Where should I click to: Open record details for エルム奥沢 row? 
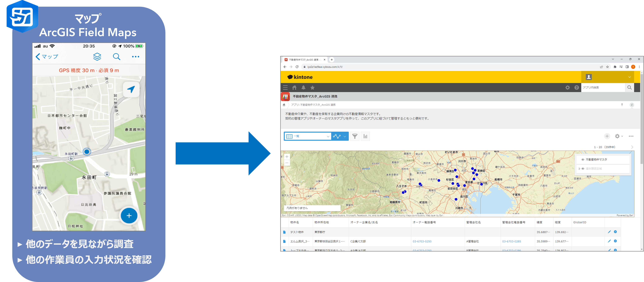point(284,241)
